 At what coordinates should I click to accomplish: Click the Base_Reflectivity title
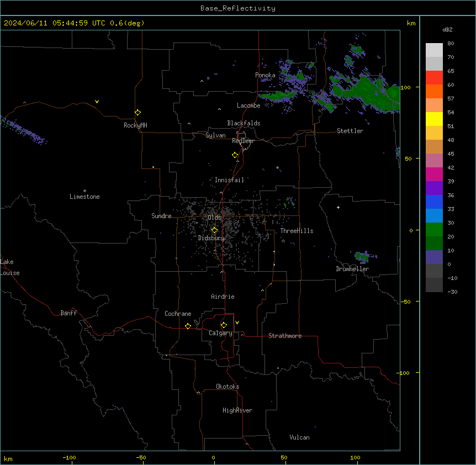(238, 8)
